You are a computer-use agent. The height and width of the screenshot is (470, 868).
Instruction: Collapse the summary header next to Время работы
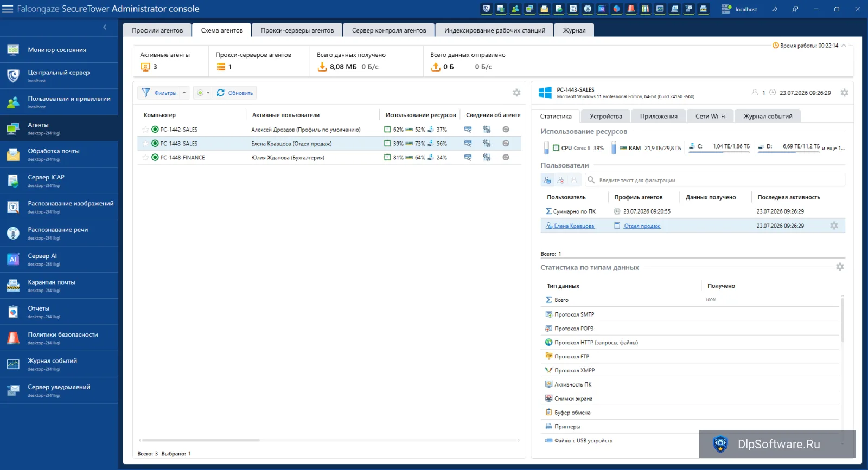(844, 46)
